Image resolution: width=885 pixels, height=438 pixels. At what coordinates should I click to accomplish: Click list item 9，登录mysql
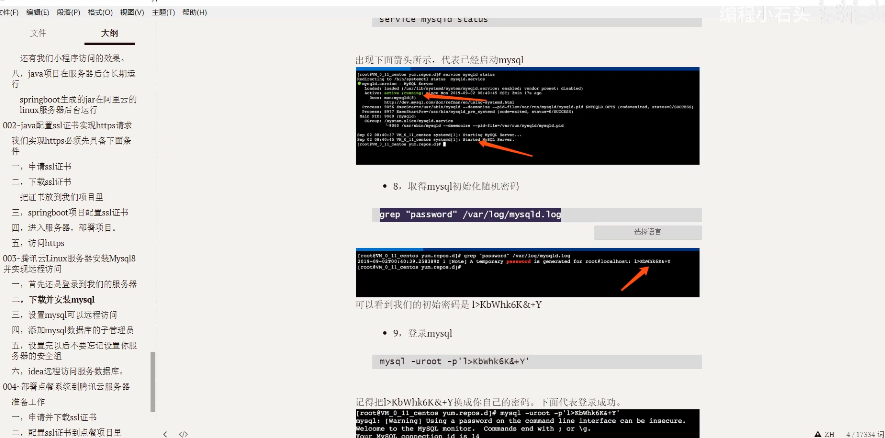point(423,334)
